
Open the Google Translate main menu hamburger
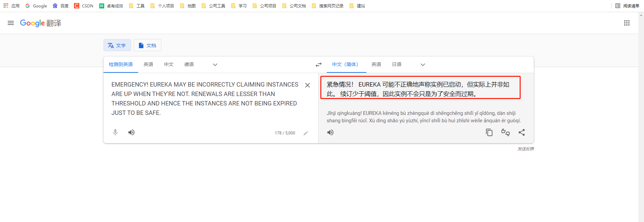[11, 23]
